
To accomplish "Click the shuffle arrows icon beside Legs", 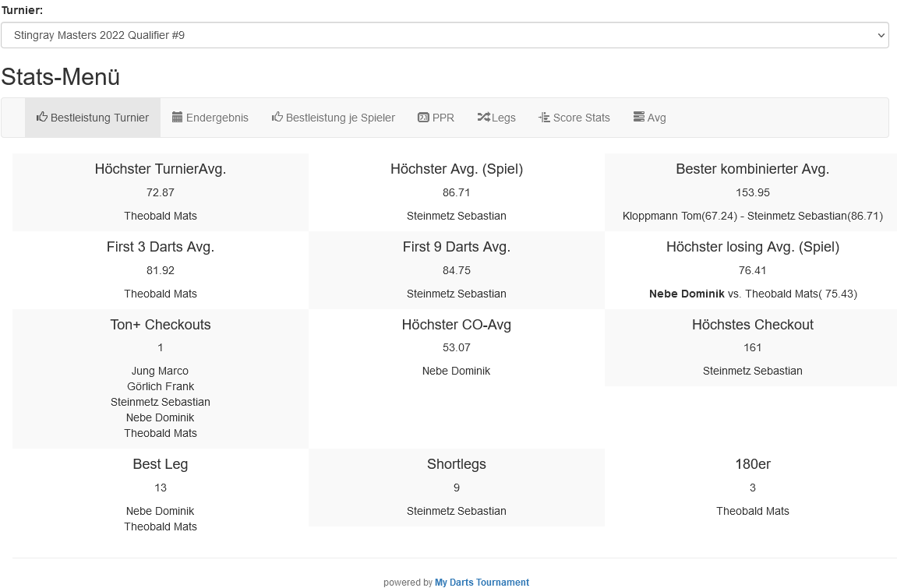I will 483,118.
